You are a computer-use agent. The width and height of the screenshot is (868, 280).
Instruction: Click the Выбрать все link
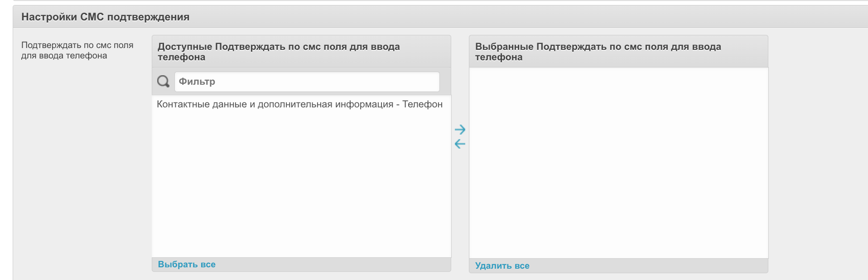click(187, 265)
